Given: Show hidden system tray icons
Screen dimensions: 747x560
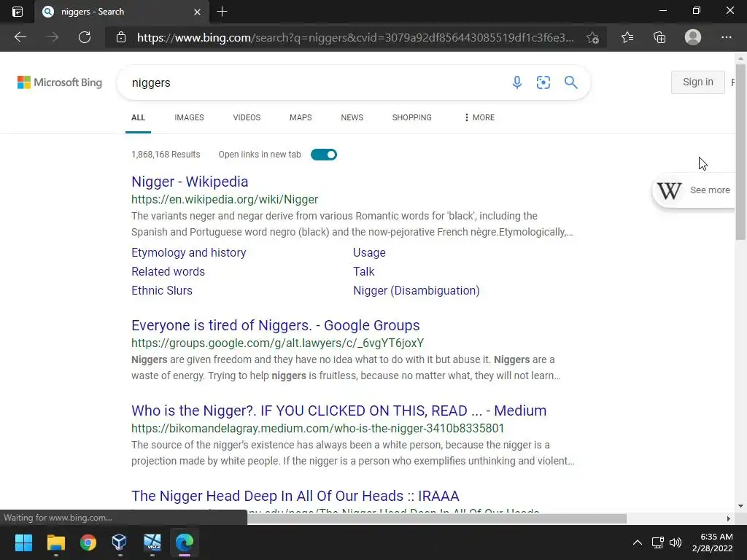Looking at the screenshot, I should [x=637, y=542].
